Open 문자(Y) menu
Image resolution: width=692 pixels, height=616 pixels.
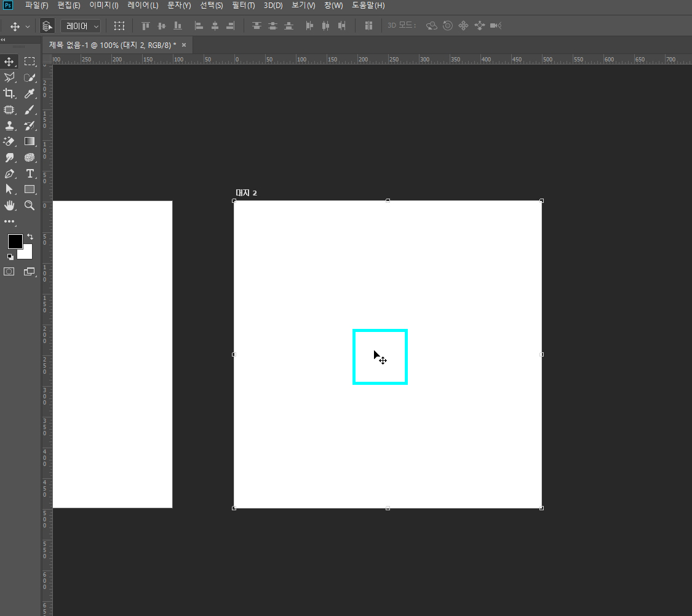coord(179,6)
